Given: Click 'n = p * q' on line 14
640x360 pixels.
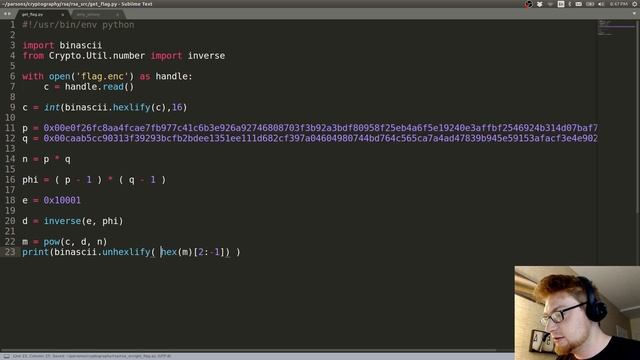Looking at the screenshot, I should [x=46, y=159].
